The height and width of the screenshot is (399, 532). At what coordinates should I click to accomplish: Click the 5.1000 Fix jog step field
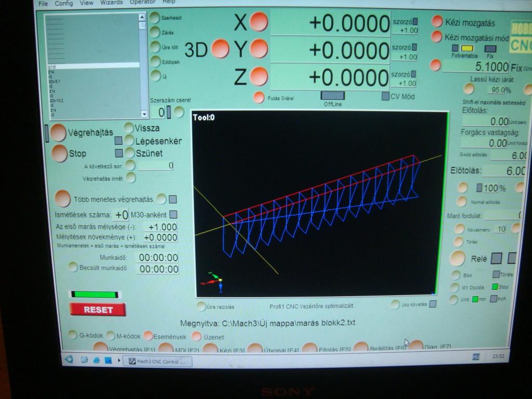pyautogui.click(x=475, y=66)
